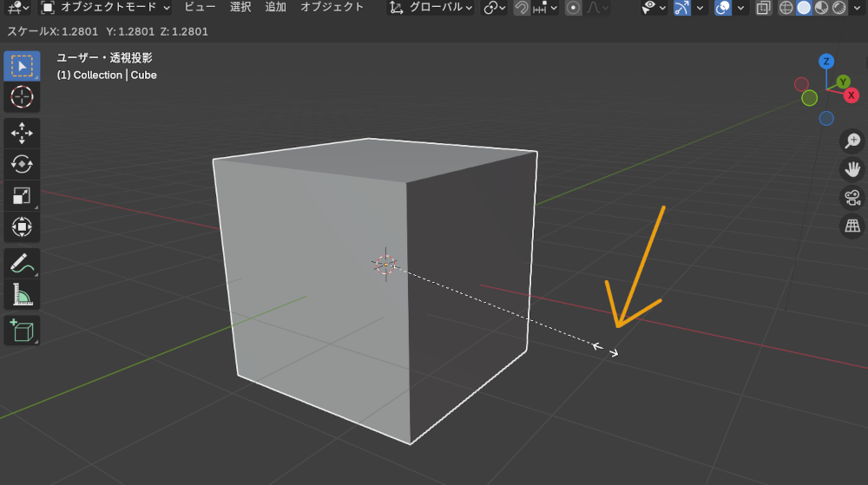Toggle snapping magnet icon
The width and height of the screenshot is (868, 485).
point(522,8)
